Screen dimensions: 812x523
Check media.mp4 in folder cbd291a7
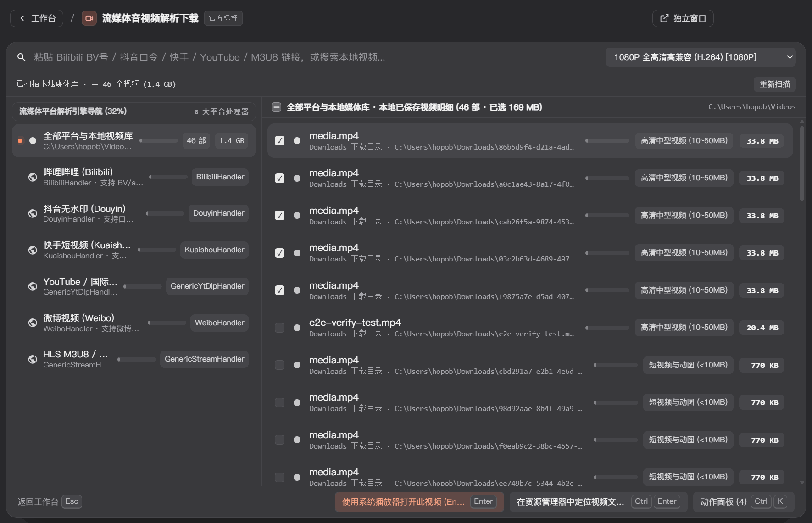click(x=279, y=365)
